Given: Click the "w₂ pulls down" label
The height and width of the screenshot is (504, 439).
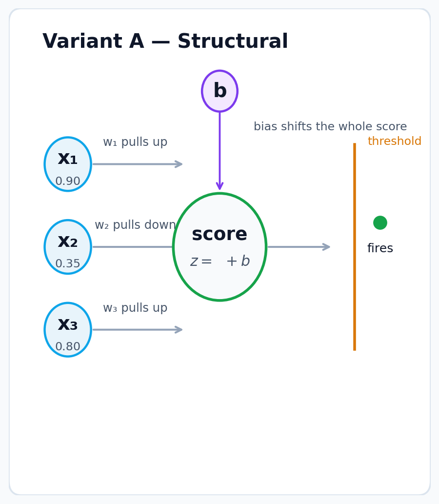Looking at the screenshot, I should pos(135,225).
